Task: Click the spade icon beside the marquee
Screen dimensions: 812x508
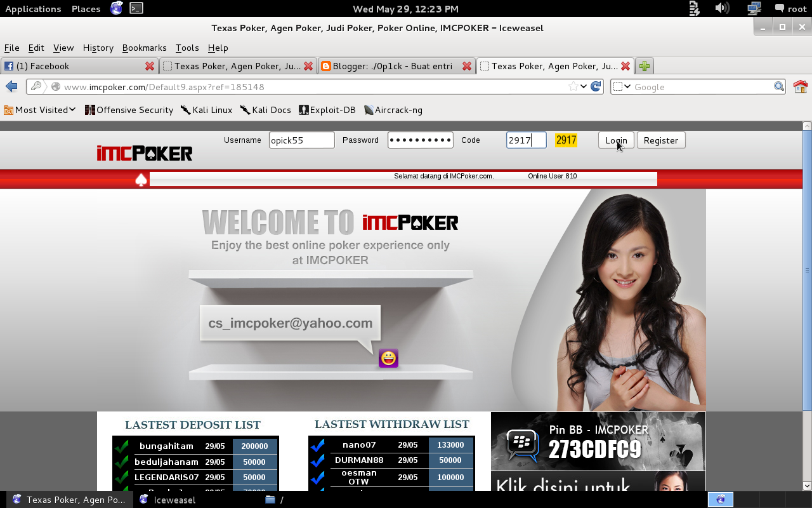Action: [141, 180]
